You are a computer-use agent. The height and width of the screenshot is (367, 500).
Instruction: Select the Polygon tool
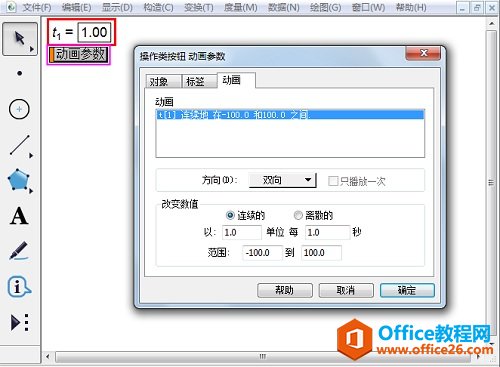coord(19,180)
